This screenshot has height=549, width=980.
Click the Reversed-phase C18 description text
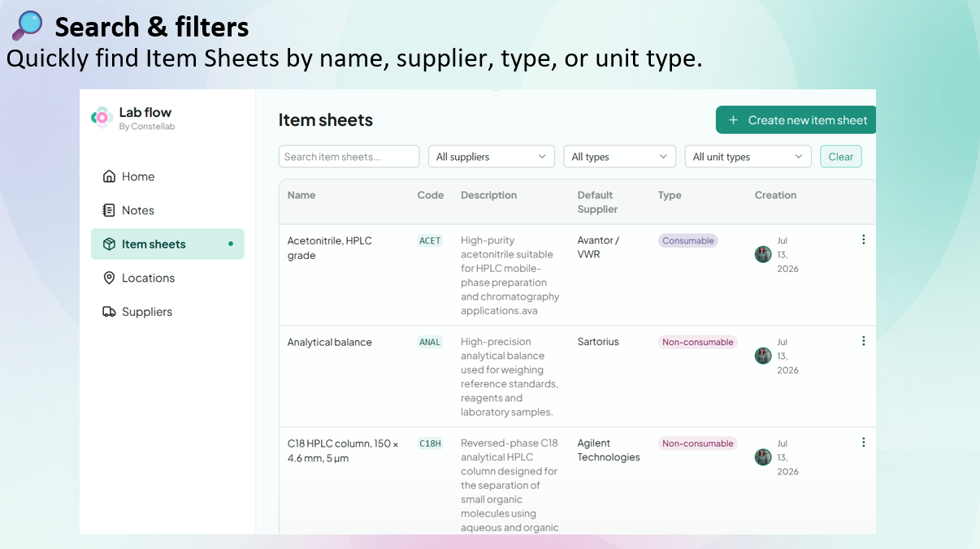[510, 486]
